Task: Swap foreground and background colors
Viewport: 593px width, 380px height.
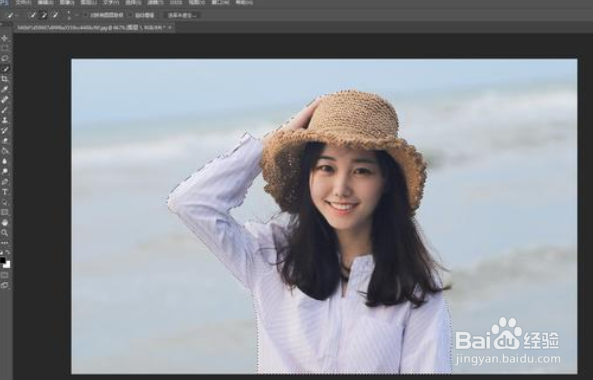Action: (8, 252)
